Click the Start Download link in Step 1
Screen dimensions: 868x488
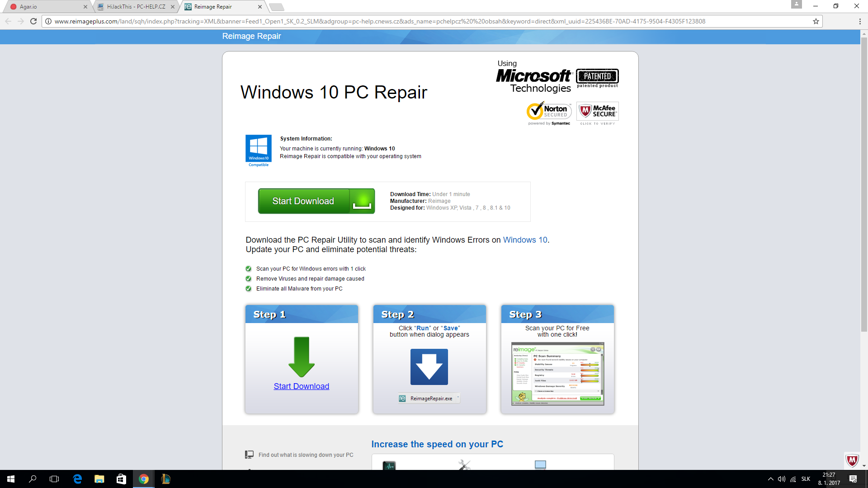[301, 386]
